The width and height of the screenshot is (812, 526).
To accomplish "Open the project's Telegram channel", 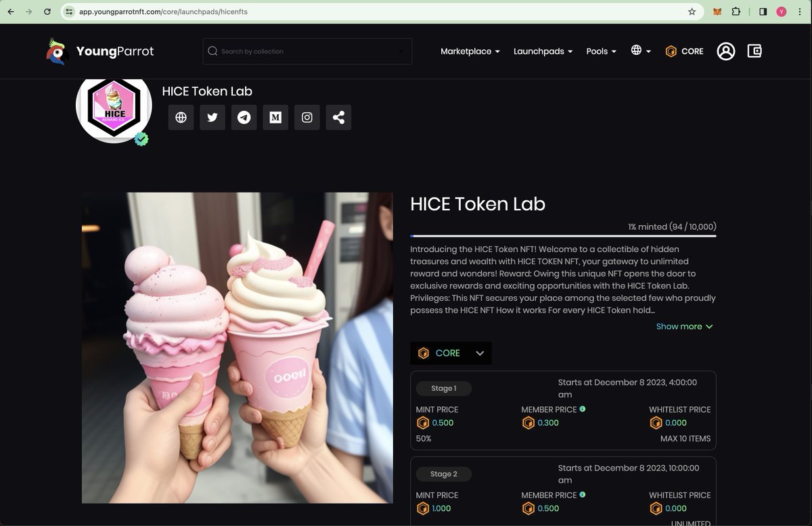I will tap(244, 117).
